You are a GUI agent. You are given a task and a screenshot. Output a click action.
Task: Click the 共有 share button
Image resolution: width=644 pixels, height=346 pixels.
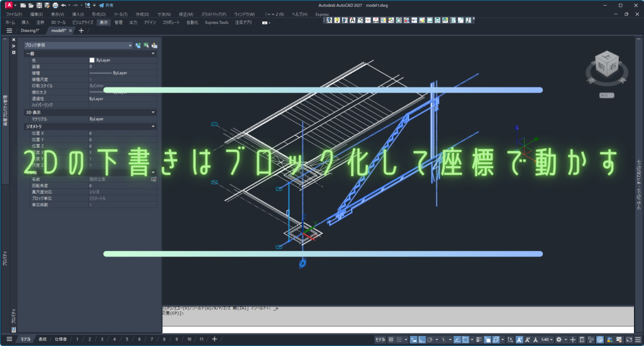[x=106, y=5]
